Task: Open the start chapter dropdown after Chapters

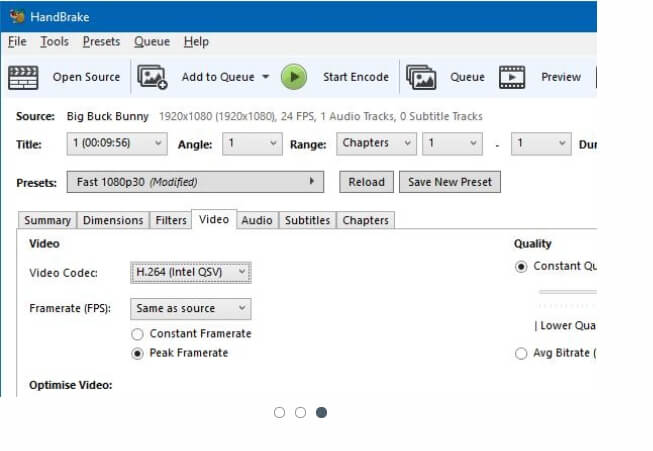Action: 452,144
